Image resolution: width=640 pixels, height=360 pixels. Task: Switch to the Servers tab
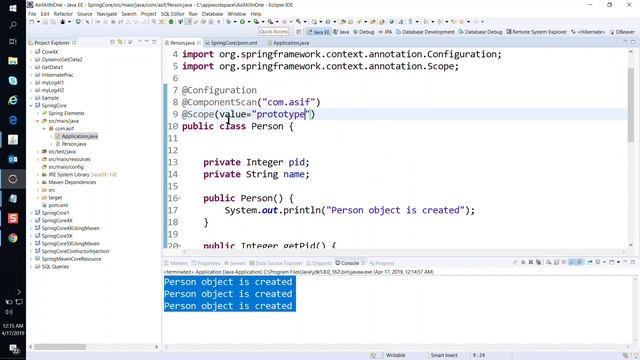click(235, 263)
